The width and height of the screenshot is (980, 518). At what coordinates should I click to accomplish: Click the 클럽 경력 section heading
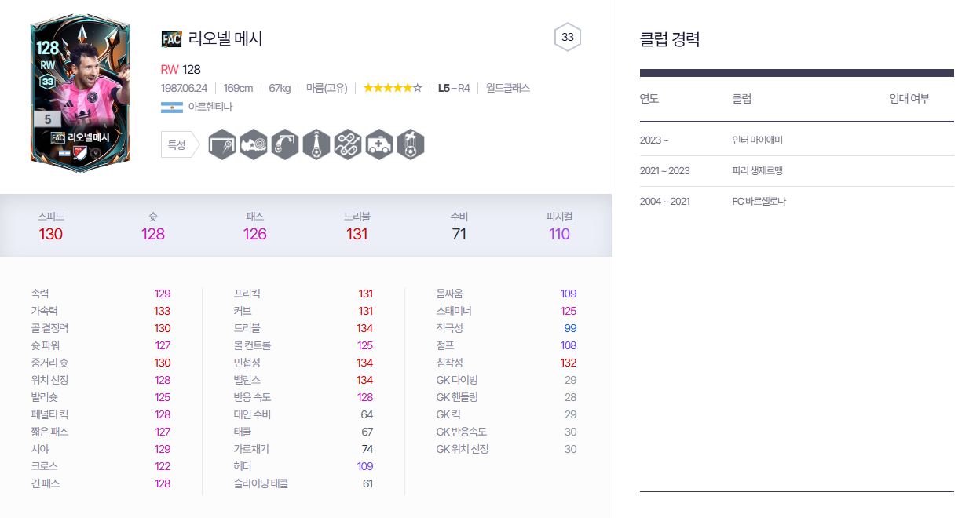click(670, 39)
